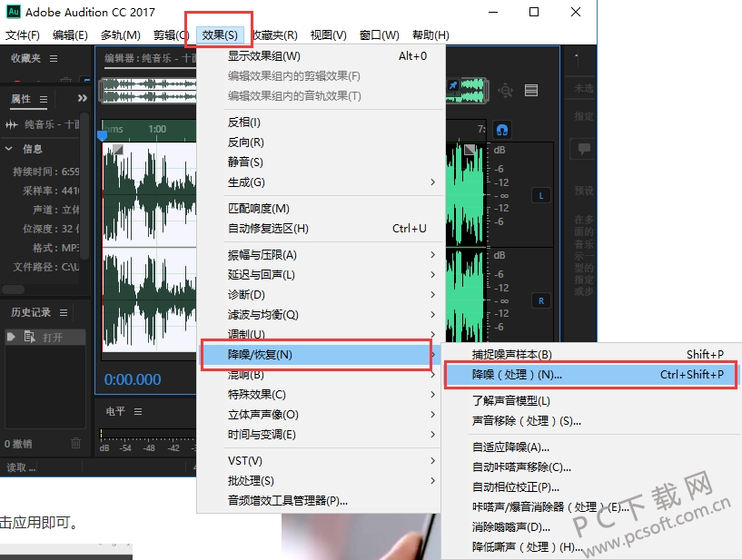
Task: Open the 多轨(M) menu
Action: tap(120, 35)
